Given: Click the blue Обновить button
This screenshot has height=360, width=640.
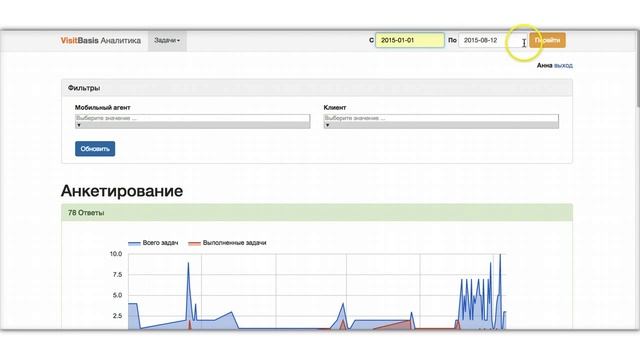Looking at the screenshot, I should [95, 149].
